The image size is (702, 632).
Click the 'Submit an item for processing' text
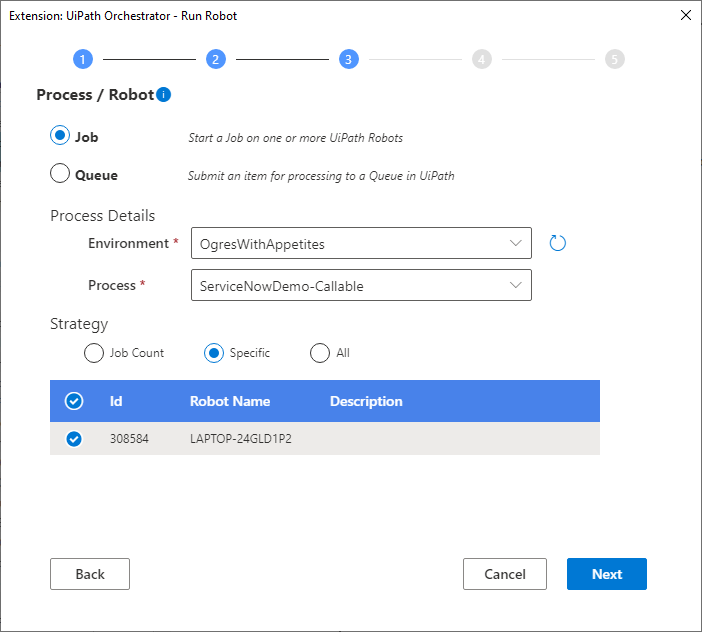321,176
